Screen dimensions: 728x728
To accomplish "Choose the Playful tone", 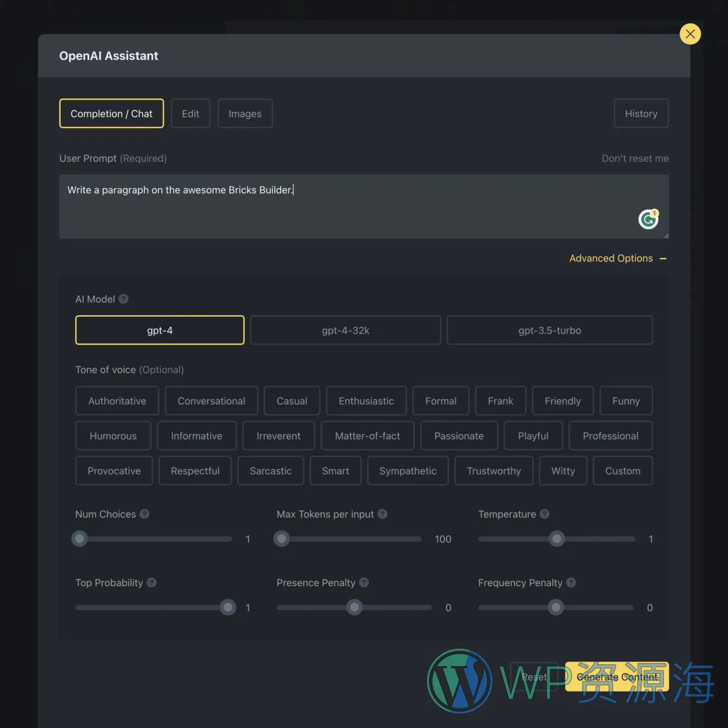I will [533, 436].
